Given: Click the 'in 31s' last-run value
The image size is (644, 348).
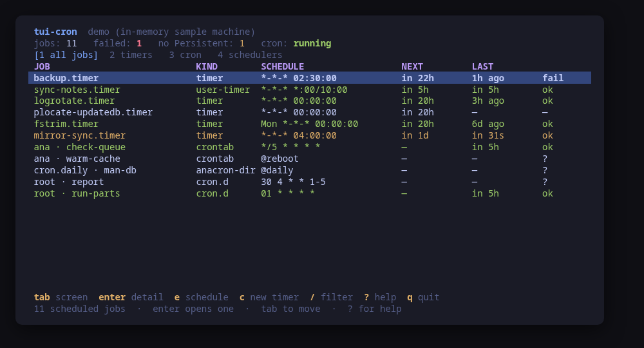Looking at the screenshot, I should point(488,135).
